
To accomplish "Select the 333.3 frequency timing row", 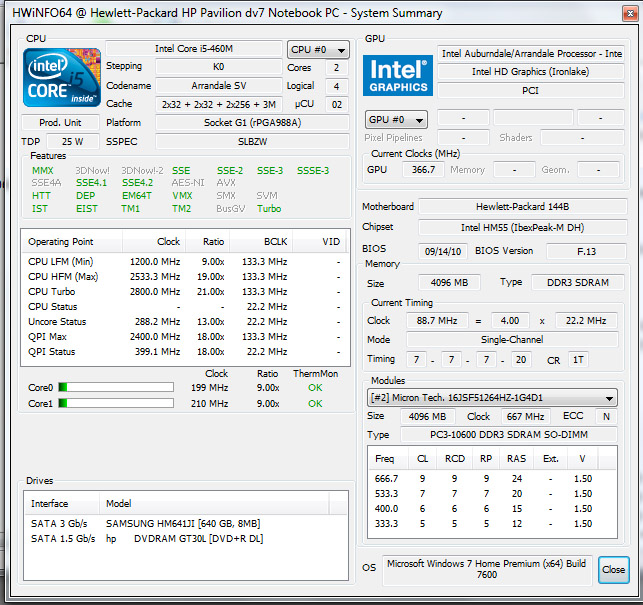I will tap(492, 524).
